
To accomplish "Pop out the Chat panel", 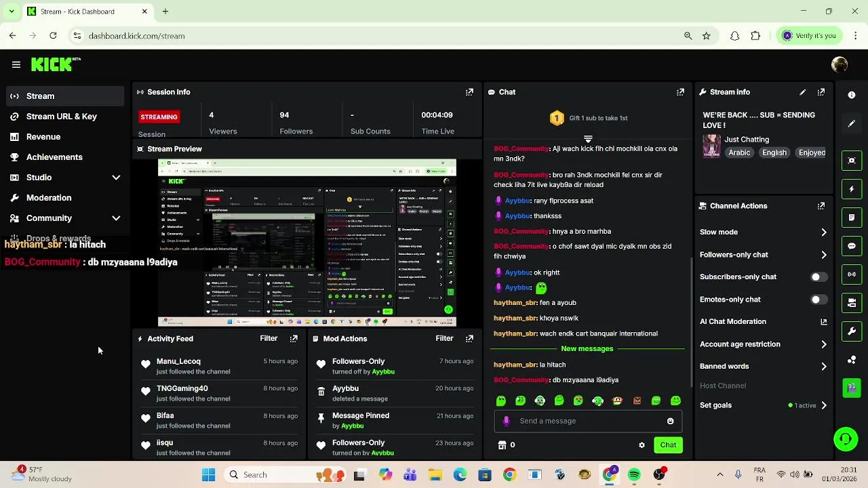I will (680, 92).
